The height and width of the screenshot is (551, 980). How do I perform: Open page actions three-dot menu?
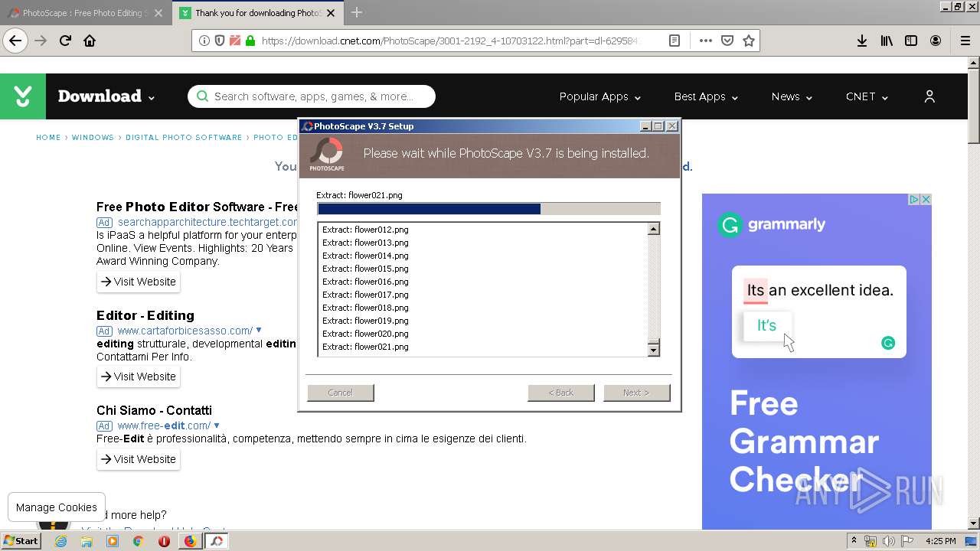pos(705,41)
